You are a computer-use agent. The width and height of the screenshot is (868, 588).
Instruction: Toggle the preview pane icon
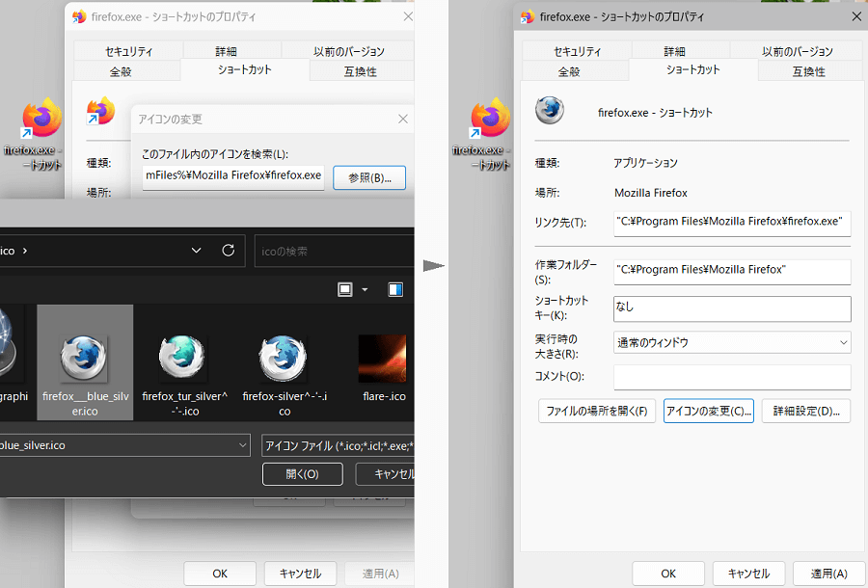tap(395, 289)
